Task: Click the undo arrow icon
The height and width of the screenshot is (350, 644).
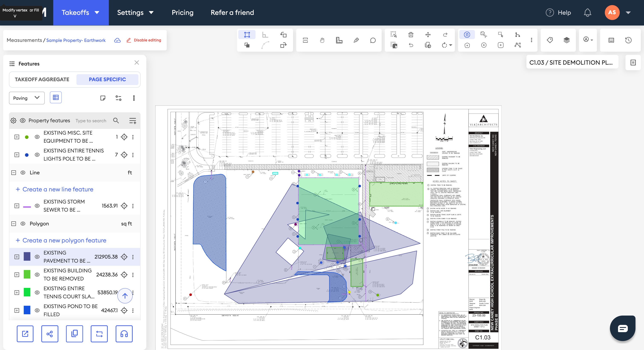Action: [x=411, y=45]
